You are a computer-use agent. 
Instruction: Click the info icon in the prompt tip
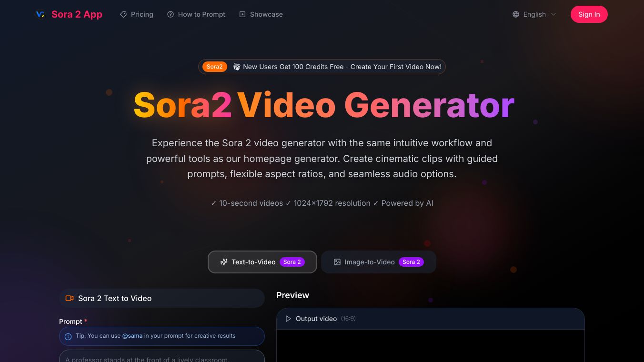point(68,336)
